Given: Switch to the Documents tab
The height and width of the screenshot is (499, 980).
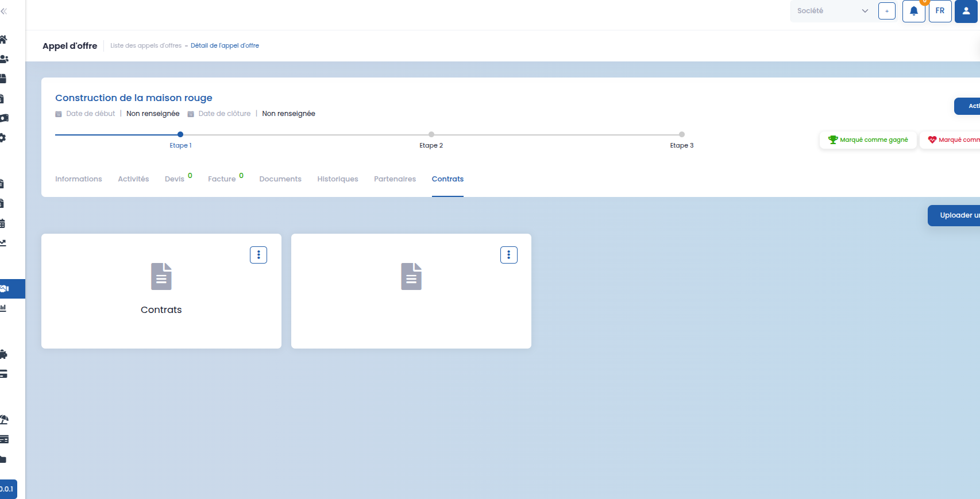Looking at the screenshot, I should [280, 179].
